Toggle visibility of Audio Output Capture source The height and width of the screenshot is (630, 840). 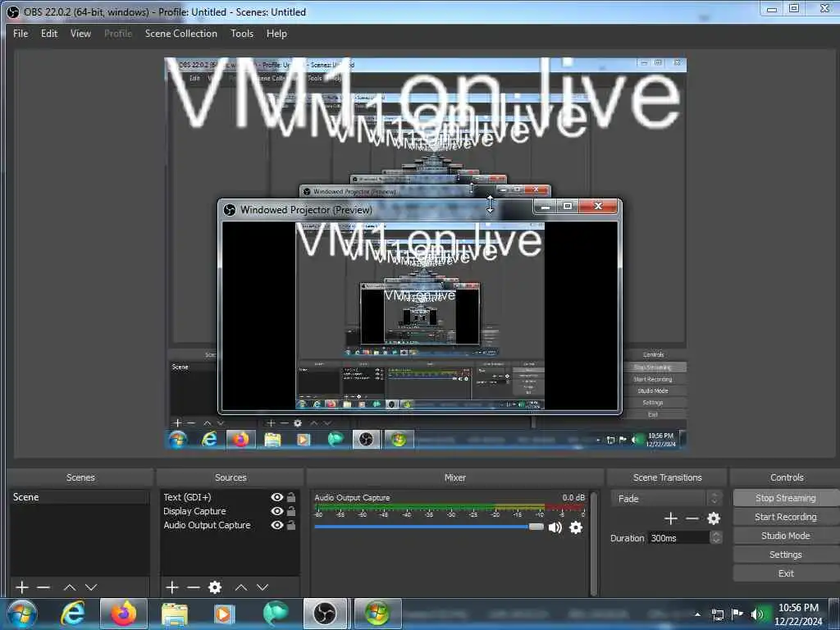[x=277, y=525]
